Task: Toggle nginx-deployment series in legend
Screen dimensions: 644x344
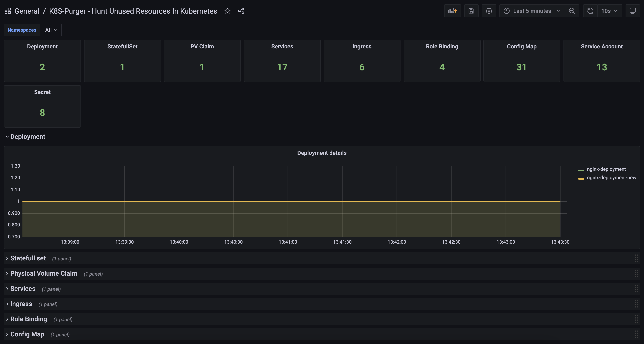Action: (x=606, y=169)
